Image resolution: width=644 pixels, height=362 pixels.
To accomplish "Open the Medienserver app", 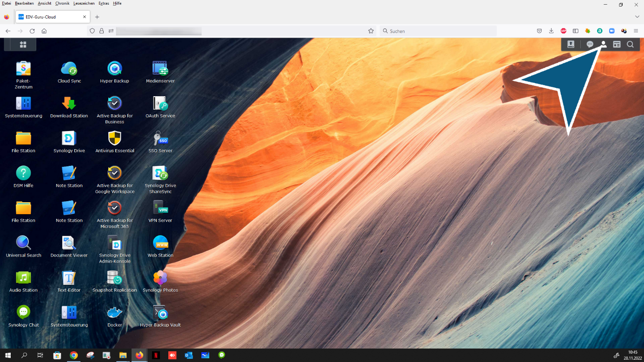I will (x=160, y=69).
